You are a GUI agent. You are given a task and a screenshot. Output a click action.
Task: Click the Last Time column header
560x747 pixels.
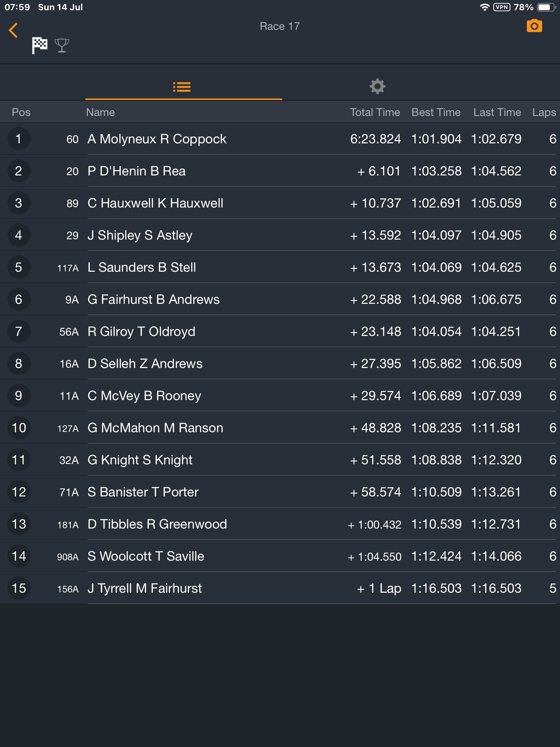(497, 112)
